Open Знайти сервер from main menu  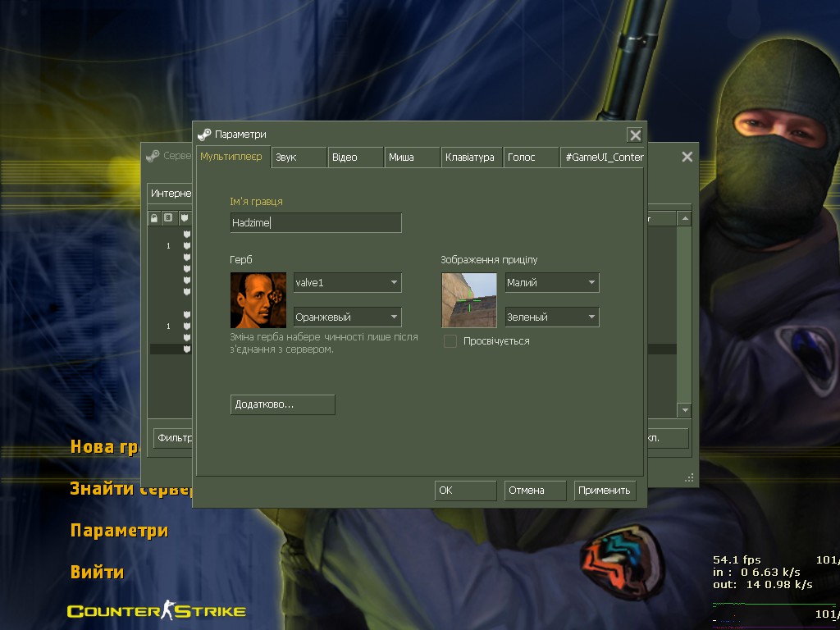point(132,489)
